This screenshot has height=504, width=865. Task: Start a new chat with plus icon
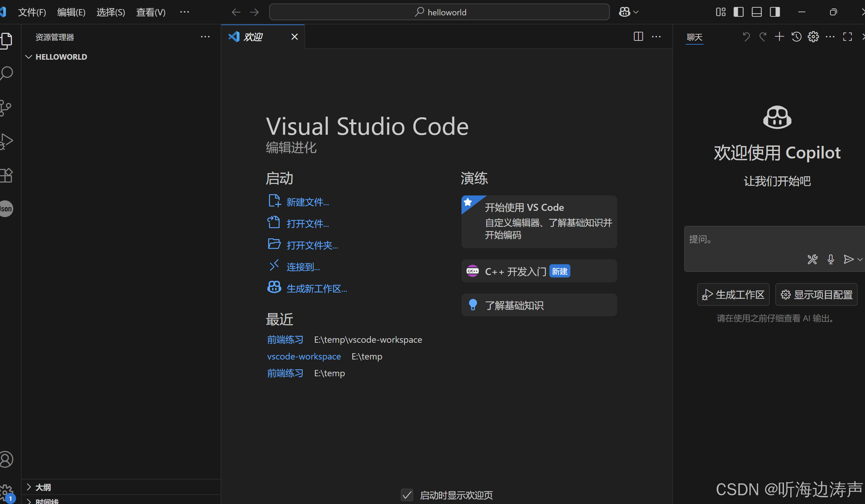(779, 37)
